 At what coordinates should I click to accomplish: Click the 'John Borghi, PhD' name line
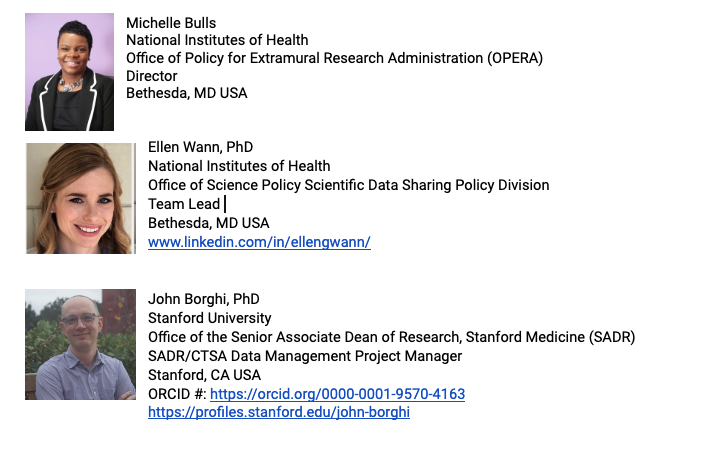pos(204,299)
